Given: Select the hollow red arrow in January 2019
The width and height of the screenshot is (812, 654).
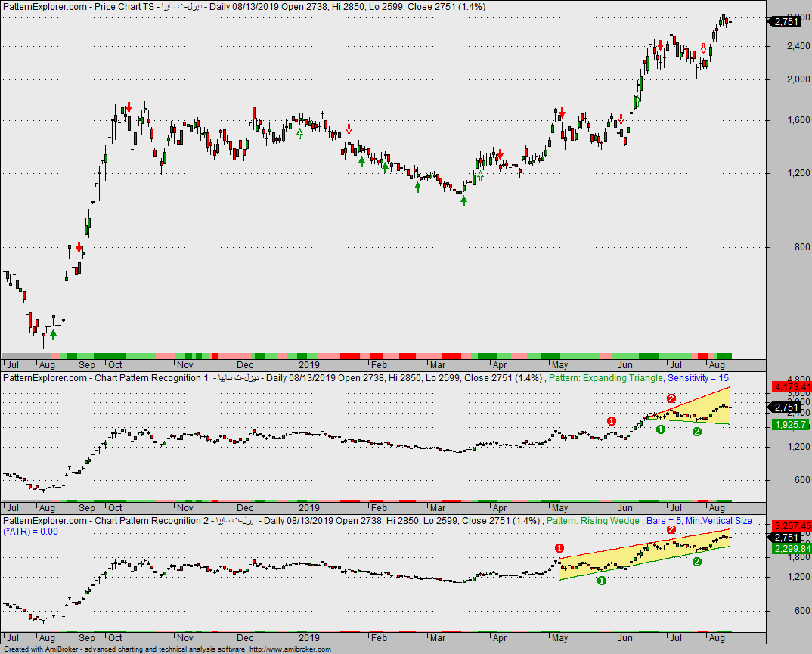Looking at the screenshot, I should tap(349, 129).
